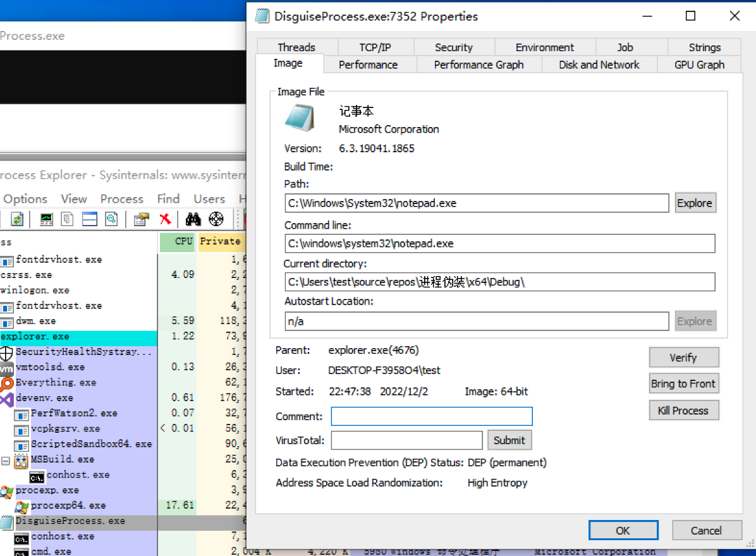Image resolution: width=756 pixels, height=556 pixels.
Task: Click into the VirusTotal text field
Action: pyautogui.click(x=406, y=440)
